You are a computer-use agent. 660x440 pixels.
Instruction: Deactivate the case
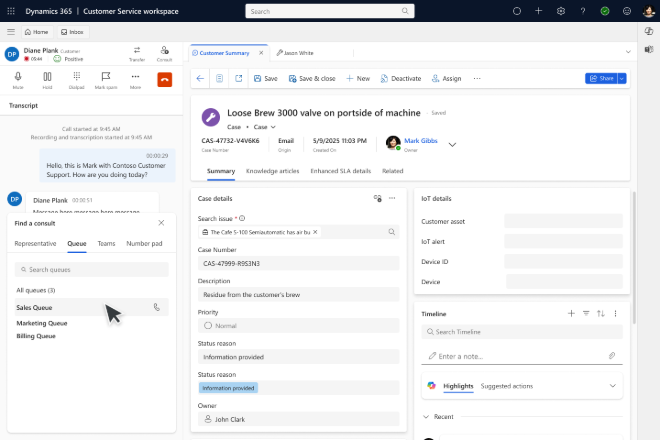click(x=401, y=79)
